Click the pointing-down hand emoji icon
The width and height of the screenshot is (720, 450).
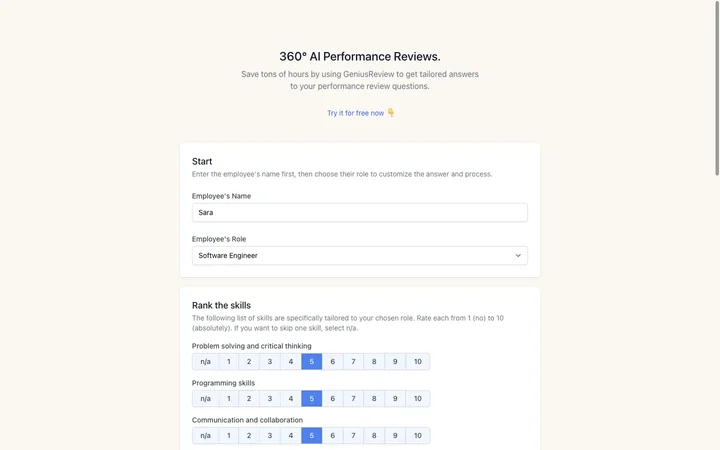coord(391,112)
